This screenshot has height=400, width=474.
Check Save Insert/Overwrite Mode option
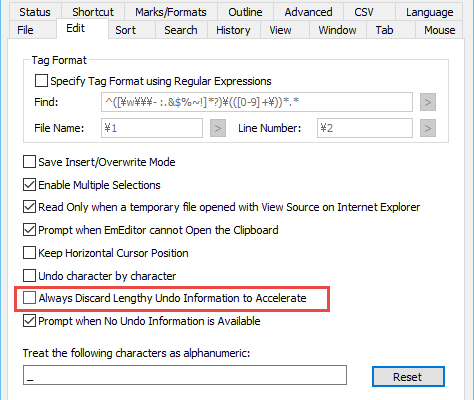[x=29, y=162]
